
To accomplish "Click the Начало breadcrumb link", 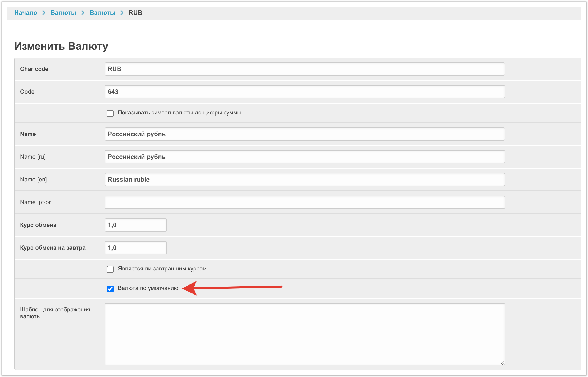I will tap(26, 13).
